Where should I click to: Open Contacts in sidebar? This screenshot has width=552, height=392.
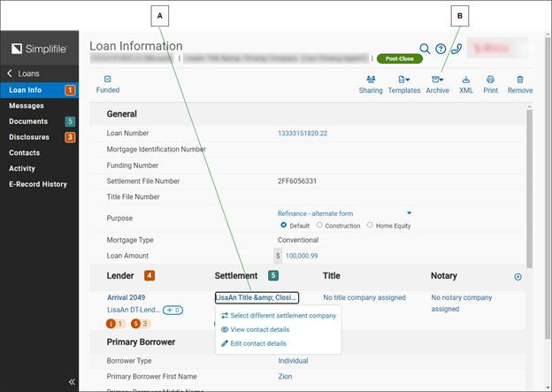coord(24,153)
